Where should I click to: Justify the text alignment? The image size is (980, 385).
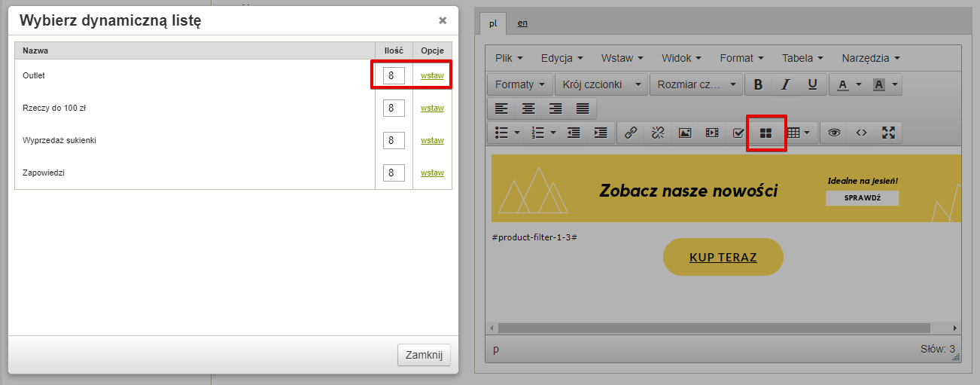[x=583, y=108]
